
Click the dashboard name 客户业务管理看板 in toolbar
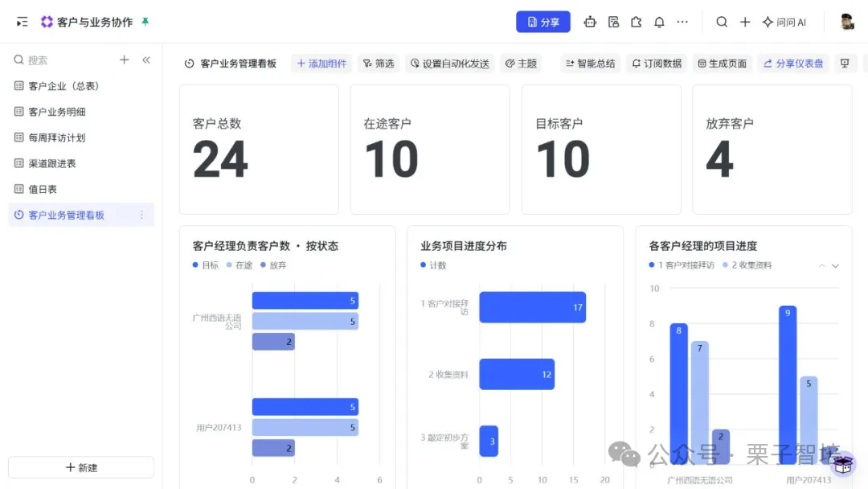238,64
